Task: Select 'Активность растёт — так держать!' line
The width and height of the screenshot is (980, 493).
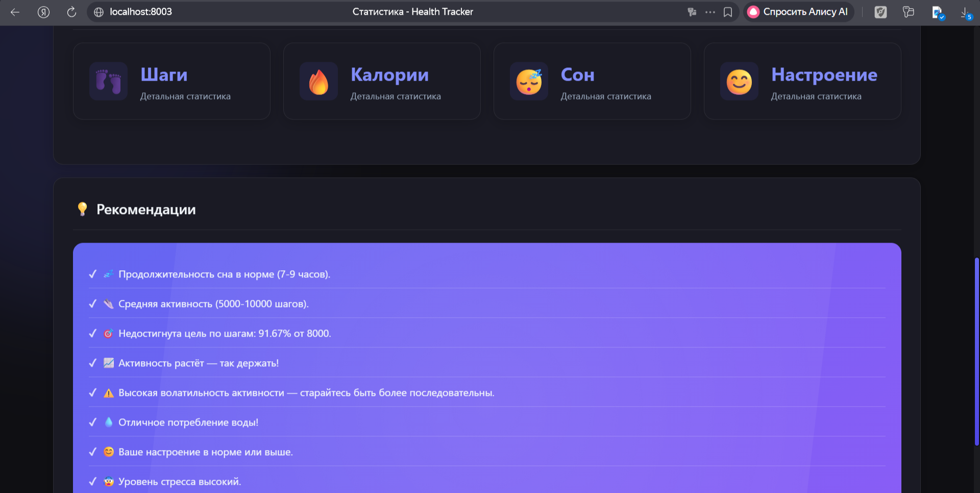Action: pos(487,363)
